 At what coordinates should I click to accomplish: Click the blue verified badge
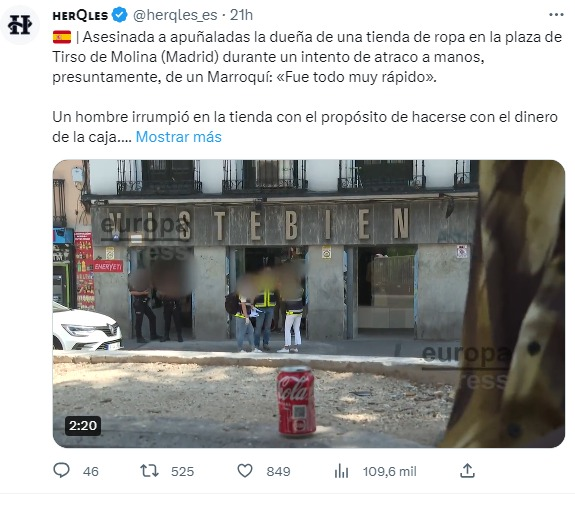pos(120,15)
